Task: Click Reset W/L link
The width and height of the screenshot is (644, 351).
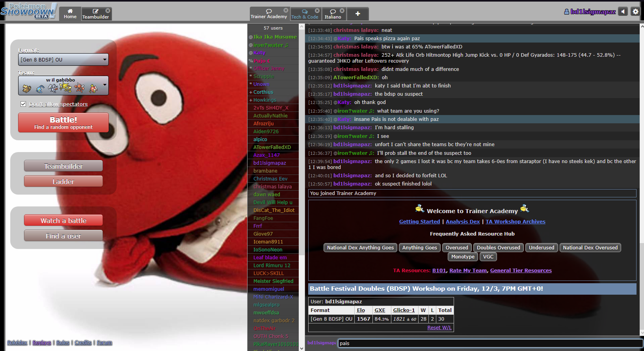Action: [439, 328]
